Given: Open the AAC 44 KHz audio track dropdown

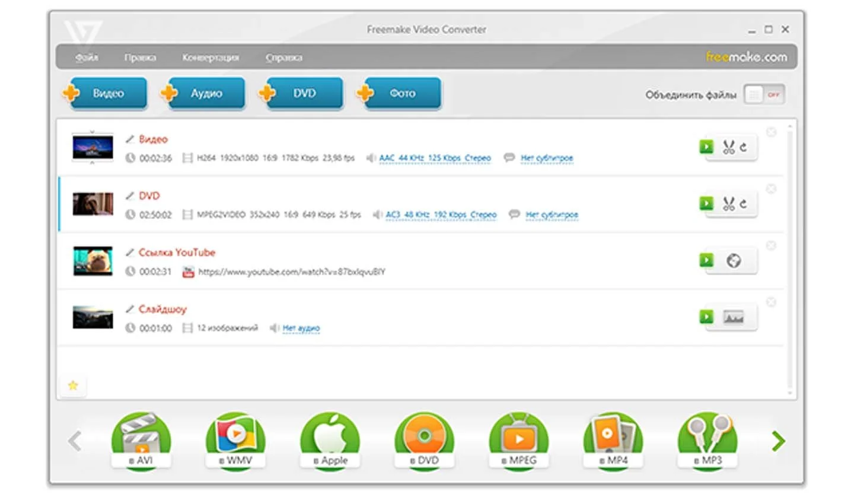Looking at the screenshot, I should click(435, 158).
